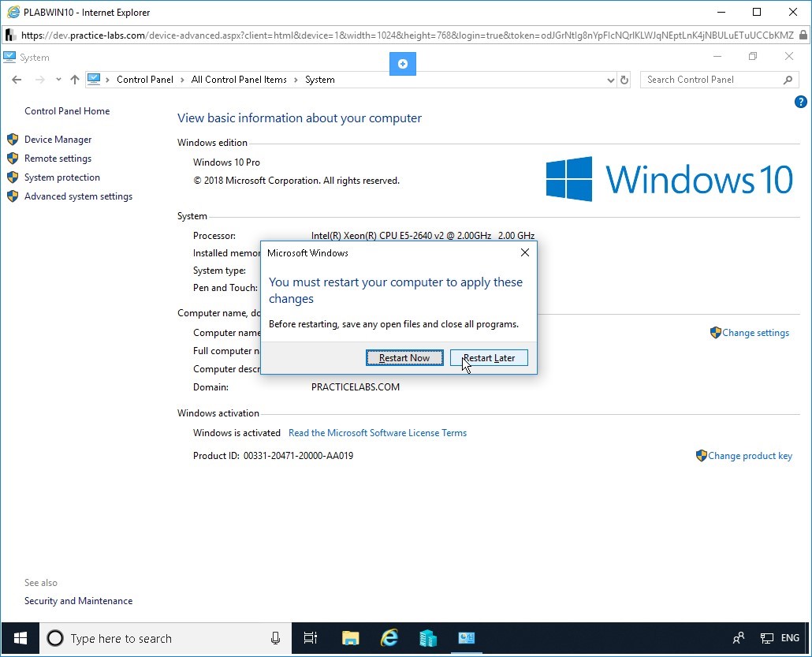Screen dimensions: 812x657
Task: Click the PRACTICELABS.COM domain value
Action: [356, 387]
